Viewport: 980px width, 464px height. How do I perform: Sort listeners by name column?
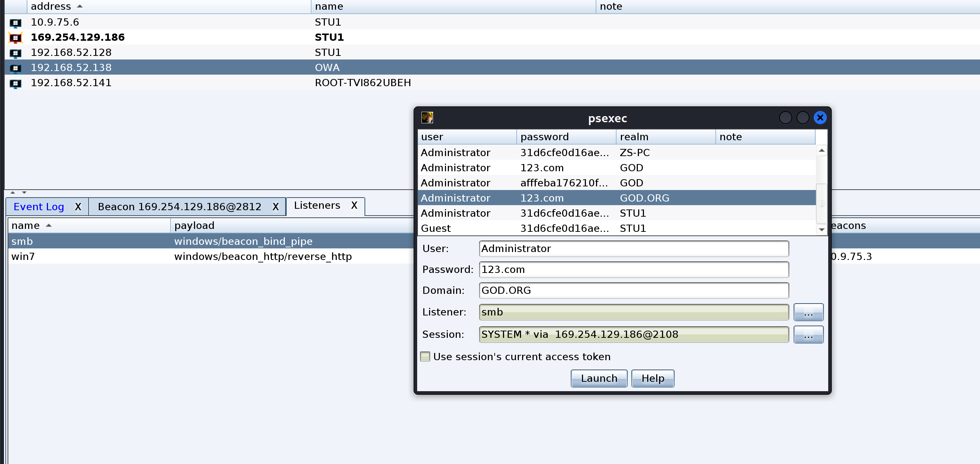click(89, 226)
